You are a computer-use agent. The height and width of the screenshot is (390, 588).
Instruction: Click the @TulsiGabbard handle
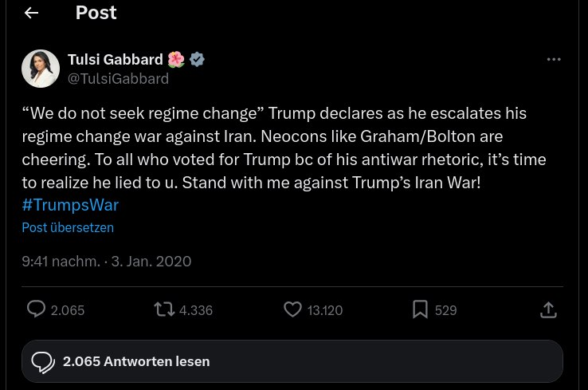pos(118,78)
